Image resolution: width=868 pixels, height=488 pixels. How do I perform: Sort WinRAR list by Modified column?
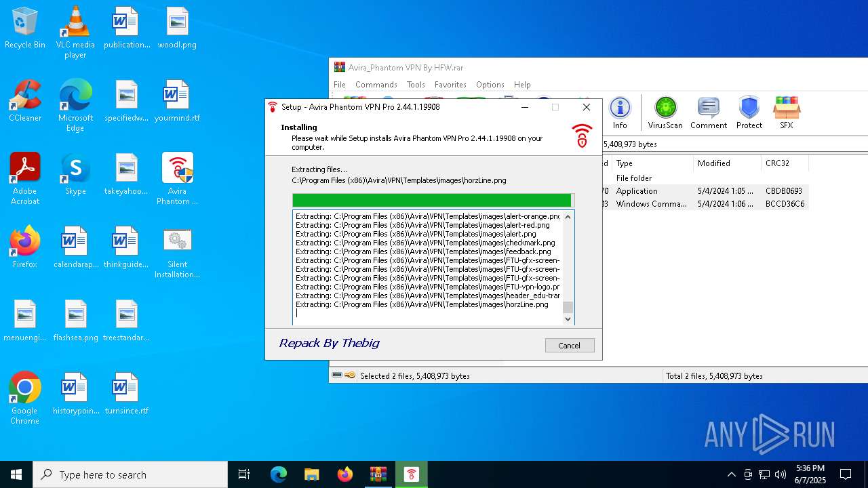tap(727, 163)
